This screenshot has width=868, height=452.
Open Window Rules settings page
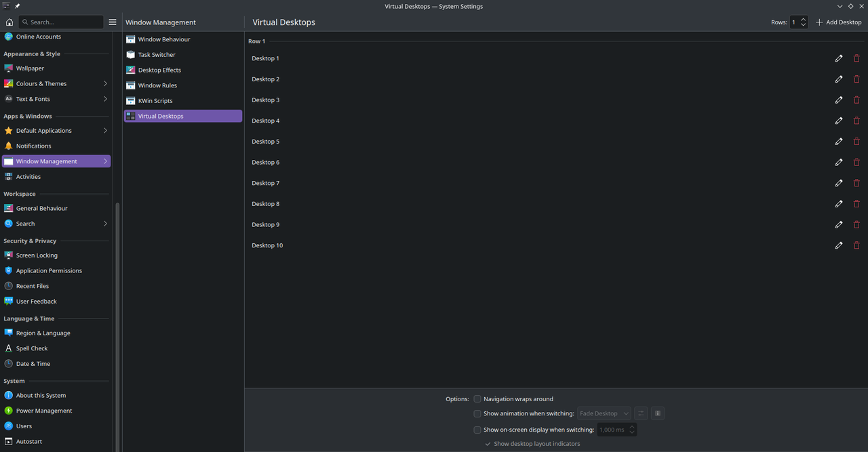point(182,85)
